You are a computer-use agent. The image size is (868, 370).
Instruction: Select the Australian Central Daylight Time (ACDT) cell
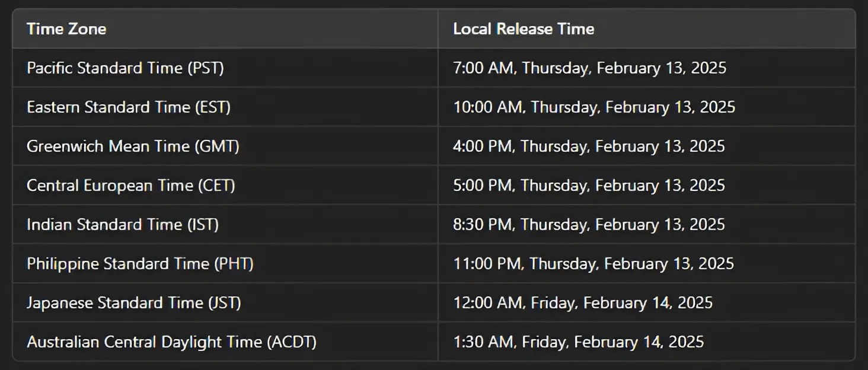(x=225, y=342)
